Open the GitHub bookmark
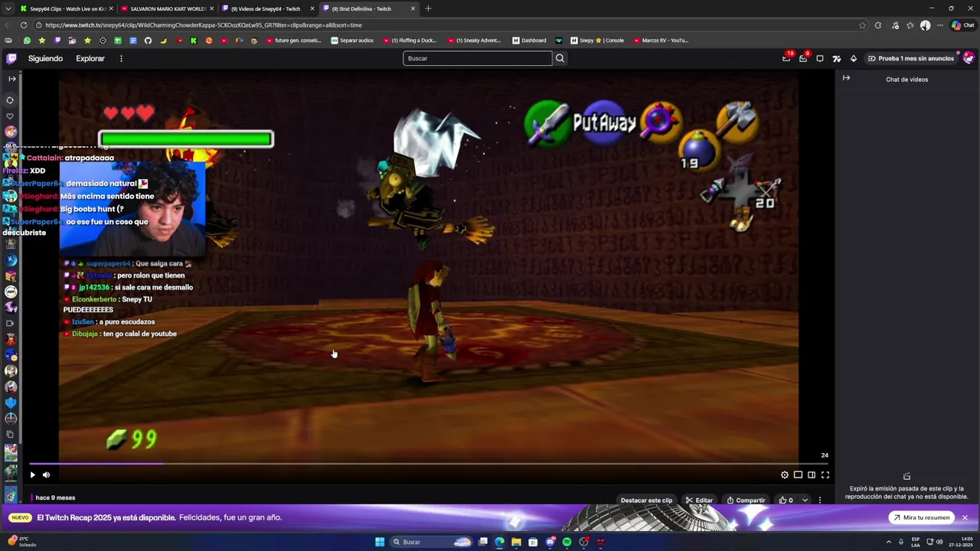 148,41
